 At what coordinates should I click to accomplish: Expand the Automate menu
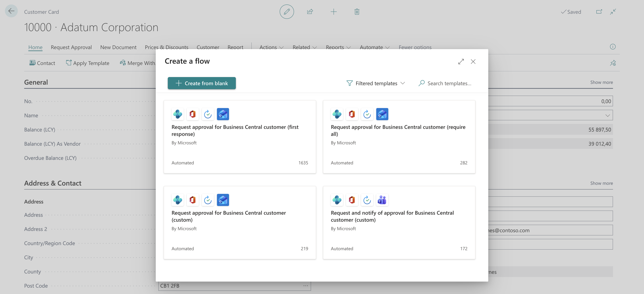[375, 47]
